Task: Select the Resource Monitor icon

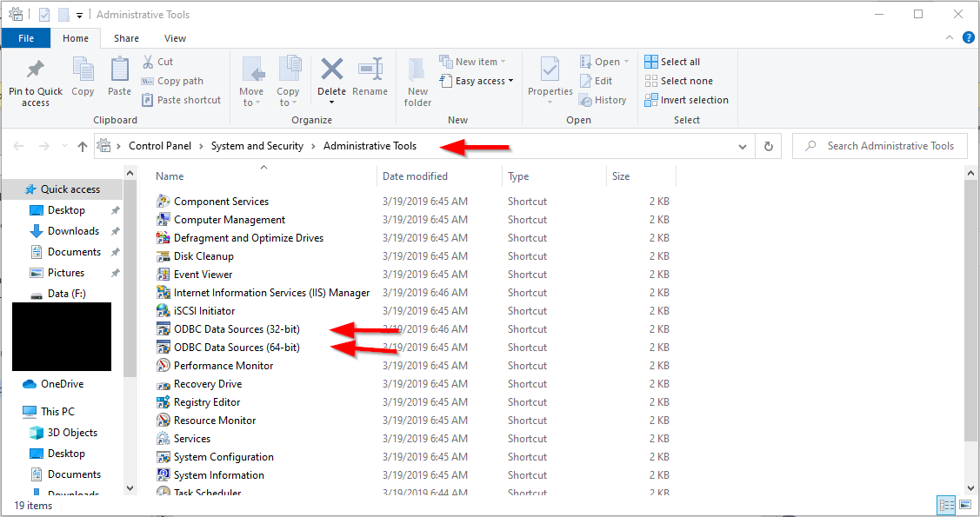Action: [163, 421]
